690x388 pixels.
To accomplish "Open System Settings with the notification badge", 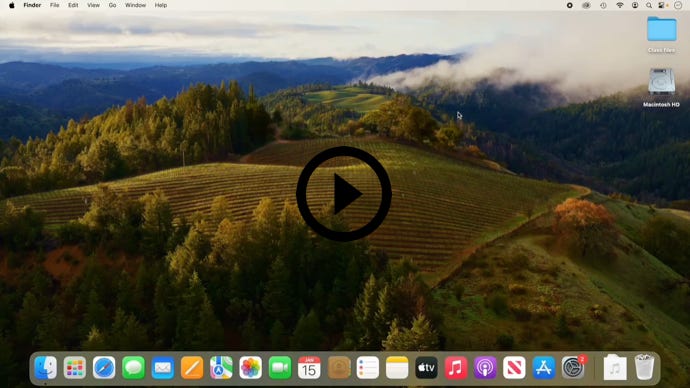I will (x=573, y=367).
